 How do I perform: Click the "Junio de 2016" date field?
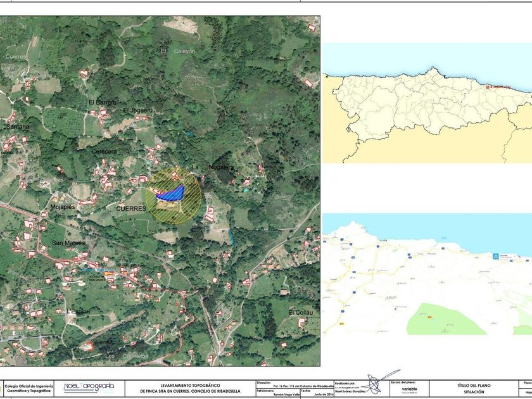324,394
